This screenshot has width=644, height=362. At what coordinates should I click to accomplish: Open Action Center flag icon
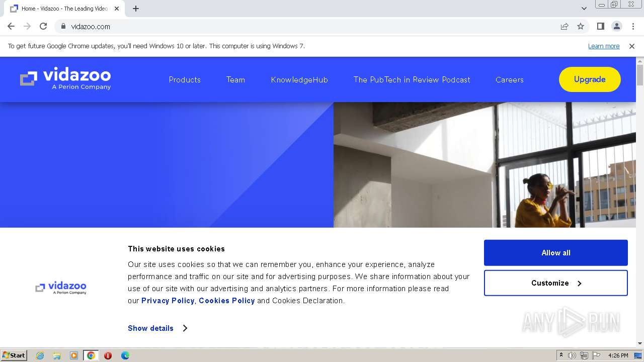pos(596,355)
